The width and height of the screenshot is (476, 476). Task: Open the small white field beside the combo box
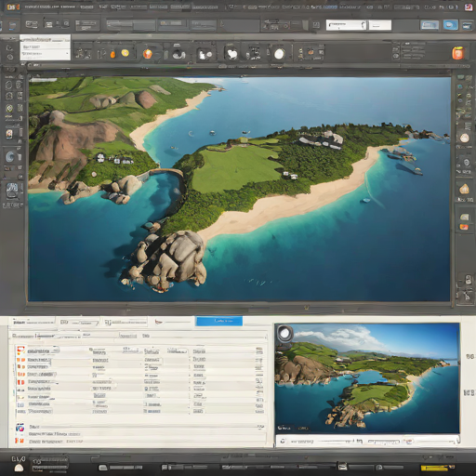click(x=380, y=25)
